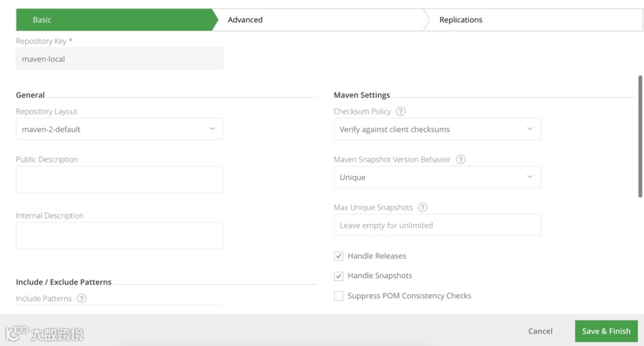Screen dimensions: 644x346
Task: Enable Suppress POM Consistency Checks
Action: 339,296
